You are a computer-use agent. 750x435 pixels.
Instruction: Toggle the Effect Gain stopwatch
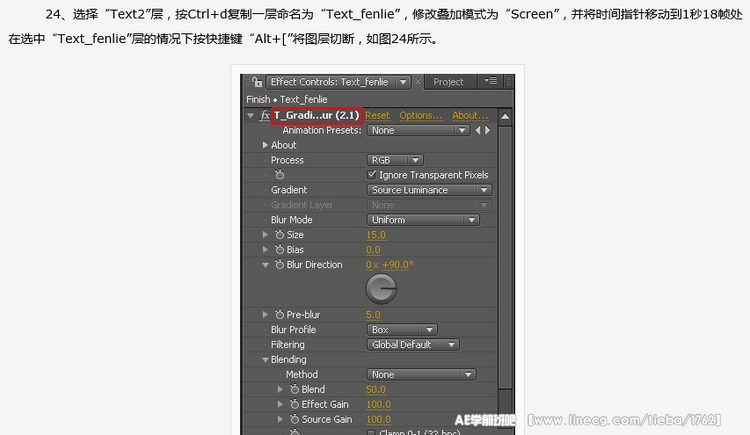point(295,404)
